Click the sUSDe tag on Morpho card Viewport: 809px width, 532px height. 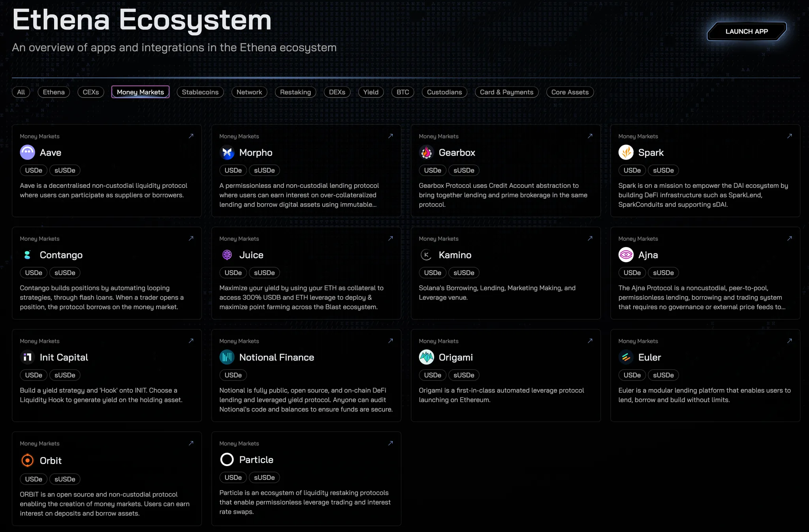coord(264,170)
